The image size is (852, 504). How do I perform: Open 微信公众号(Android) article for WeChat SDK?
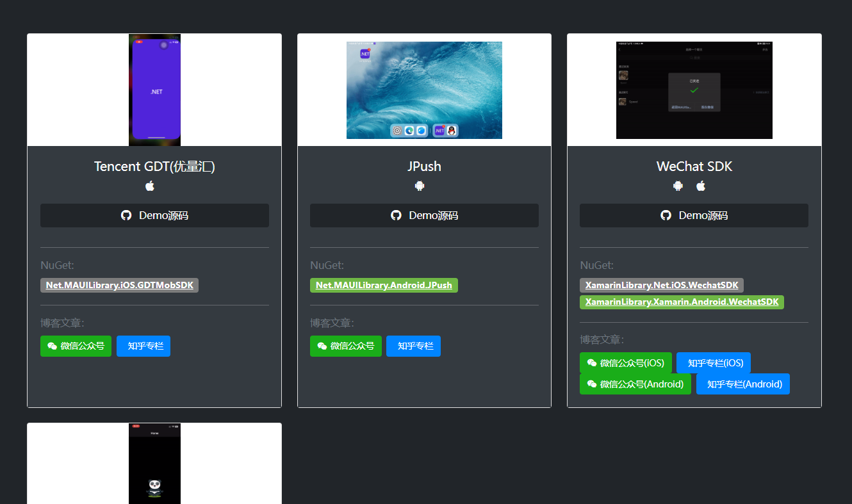pyautogui.click(x=635, y=384)
